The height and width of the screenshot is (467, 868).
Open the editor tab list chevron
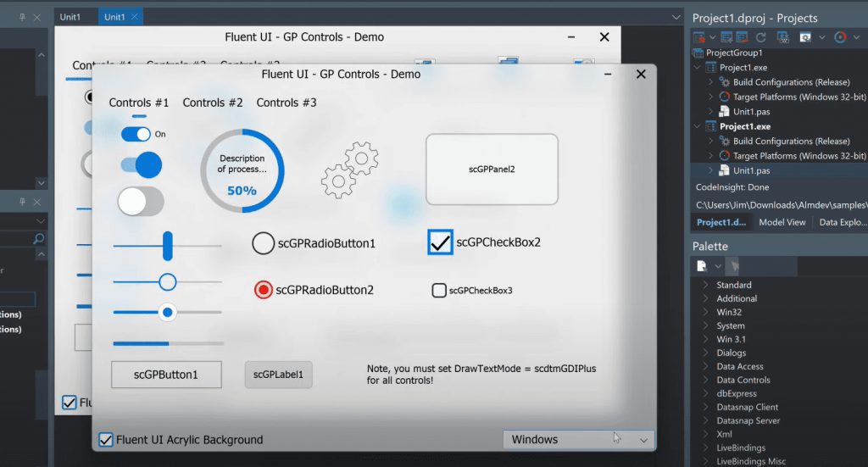pos(676,17)
